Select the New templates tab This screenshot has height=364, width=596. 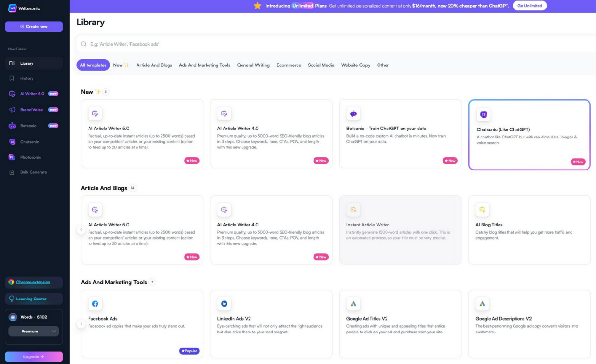[x=121, y=65]
